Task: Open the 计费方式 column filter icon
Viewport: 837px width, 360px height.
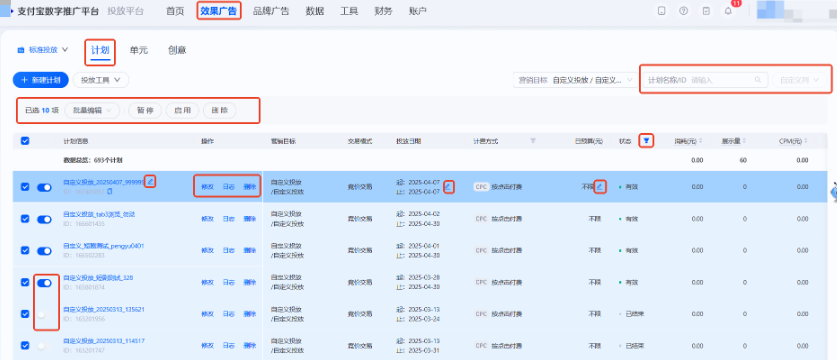Action: coord(533,141)
